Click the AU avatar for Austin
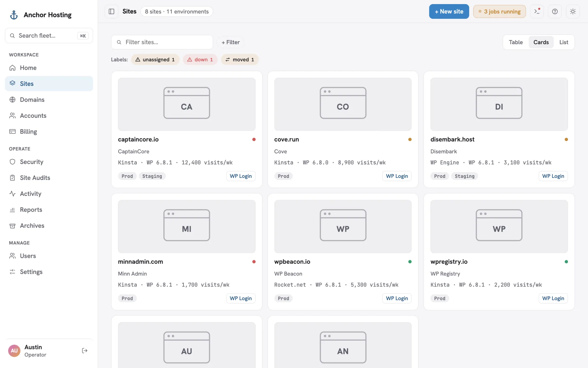 pyautogui.click(x=14, y=351)
